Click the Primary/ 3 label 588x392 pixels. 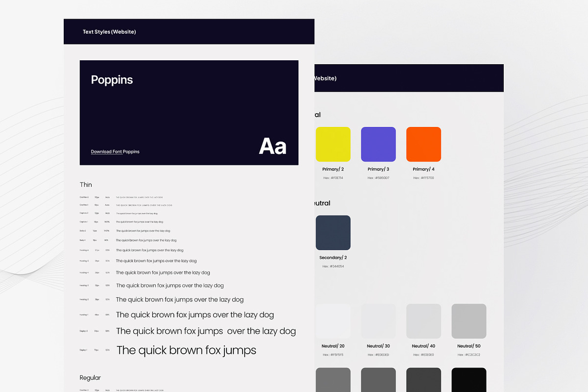click(x=378, y=169)
